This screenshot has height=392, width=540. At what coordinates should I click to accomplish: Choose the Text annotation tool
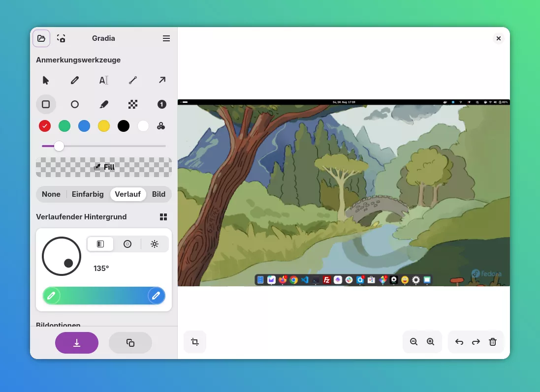tap(103, 80)
